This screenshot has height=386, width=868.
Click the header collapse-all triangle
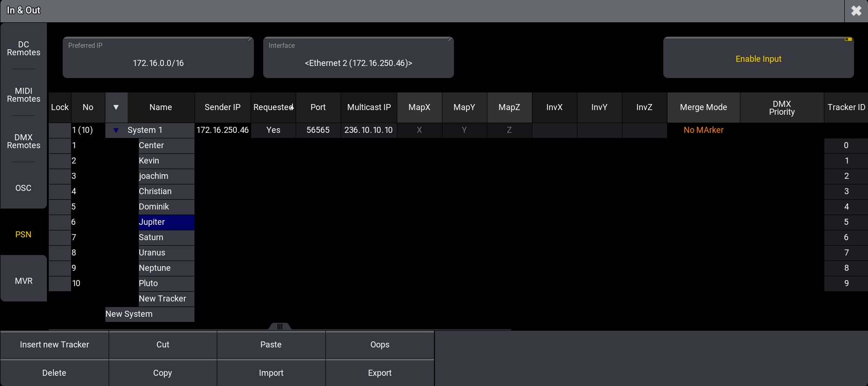click(x=116, y=107)
